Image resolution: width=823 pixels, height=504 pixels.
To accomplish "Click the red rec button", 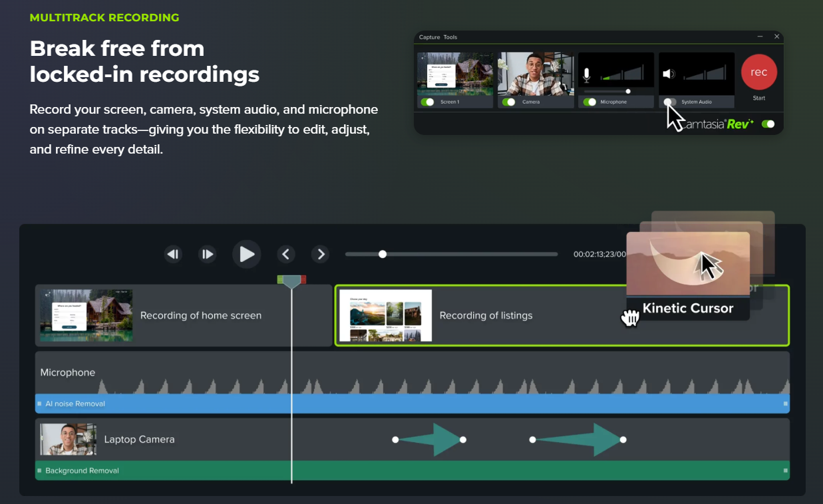I will [x=759, y=72].
